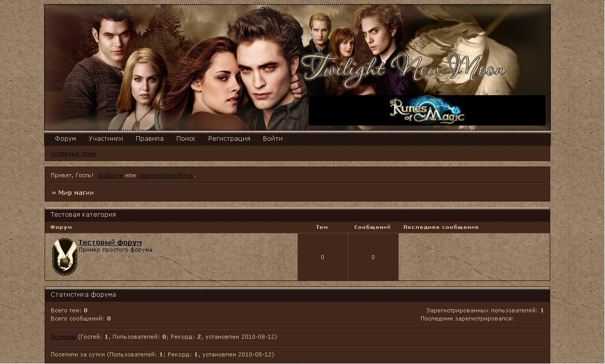The width and height of the screenshot is (605, 364).
Task: Click the Посетили за сутки line
Action: click(x=163, y=354)
